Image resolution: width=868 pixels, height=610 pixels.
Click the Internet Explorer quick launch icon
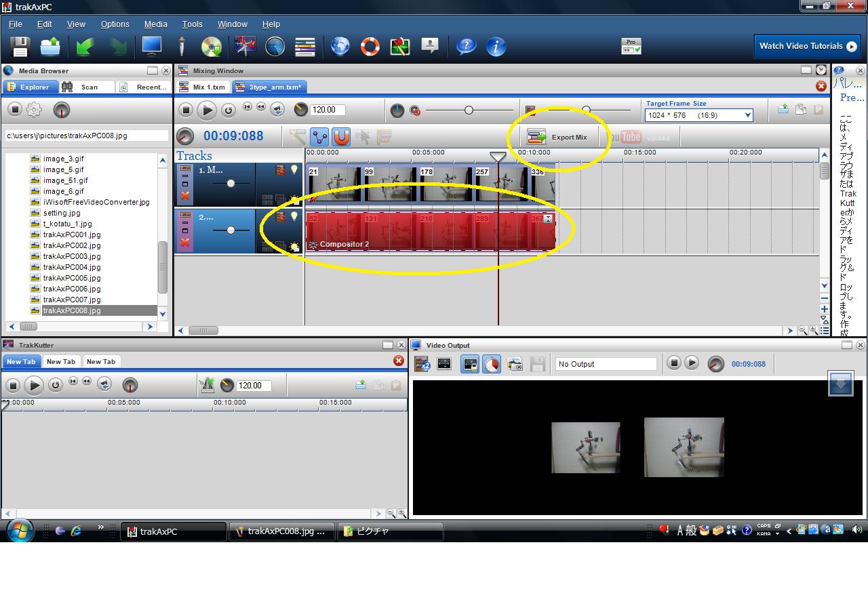(76, 531)
